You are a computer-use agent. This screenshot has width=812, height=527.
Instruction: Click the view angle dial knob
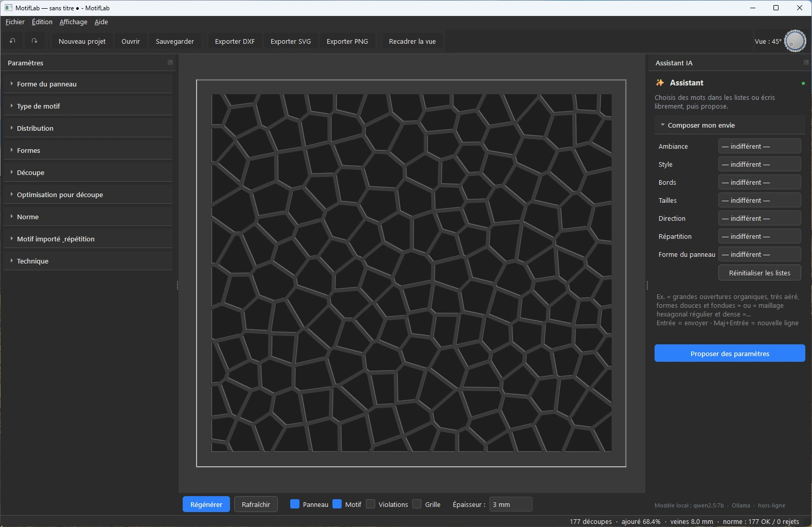pyautogui.click(x=795, y=41)
